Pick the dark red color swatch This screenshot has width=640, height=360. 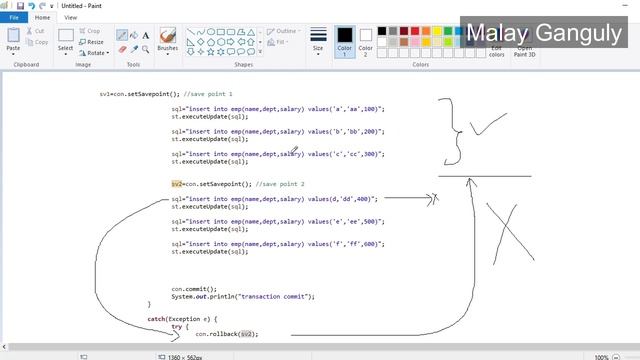pyautogui.click(x=404, y=31)
